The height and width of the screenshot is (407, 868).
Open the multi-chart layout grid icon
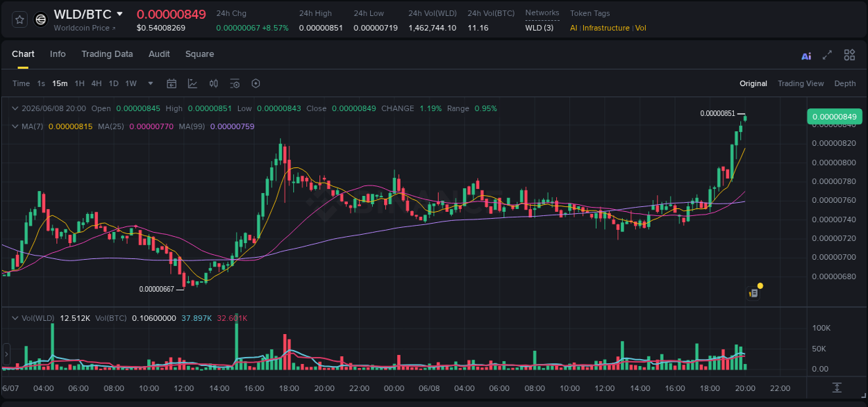849,55
